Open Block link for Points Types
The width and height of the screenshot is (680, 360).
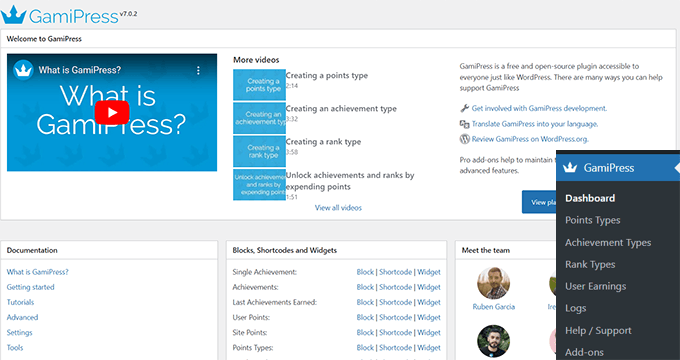pyautogui.click(x=365, y=348)
